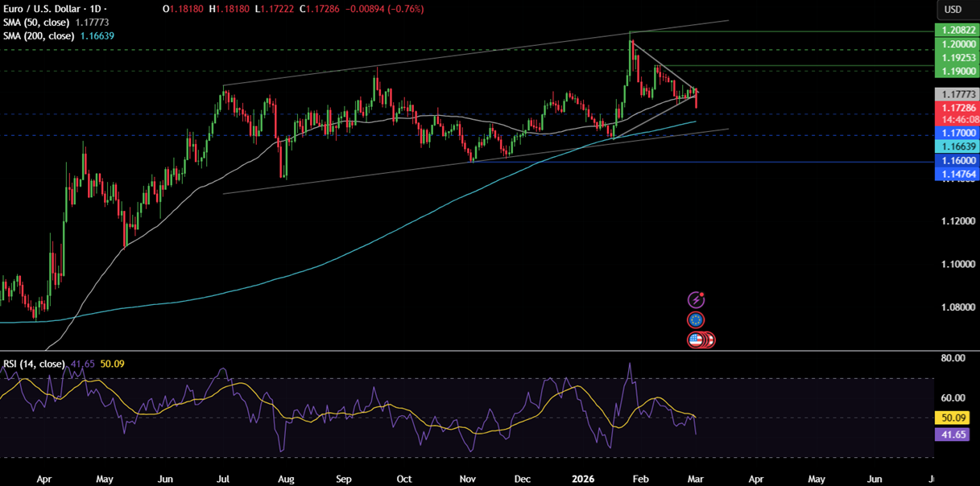Click the Euro / U.S. Dollar symbol title
This screenshot has width=980, height=486.
46,9
